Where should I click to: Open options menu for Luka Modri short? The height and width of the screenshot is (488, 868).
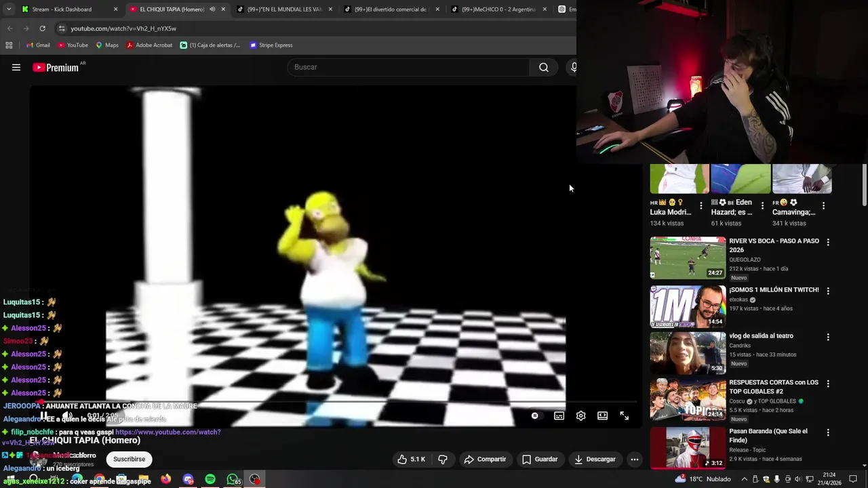[x=701, y=205]
